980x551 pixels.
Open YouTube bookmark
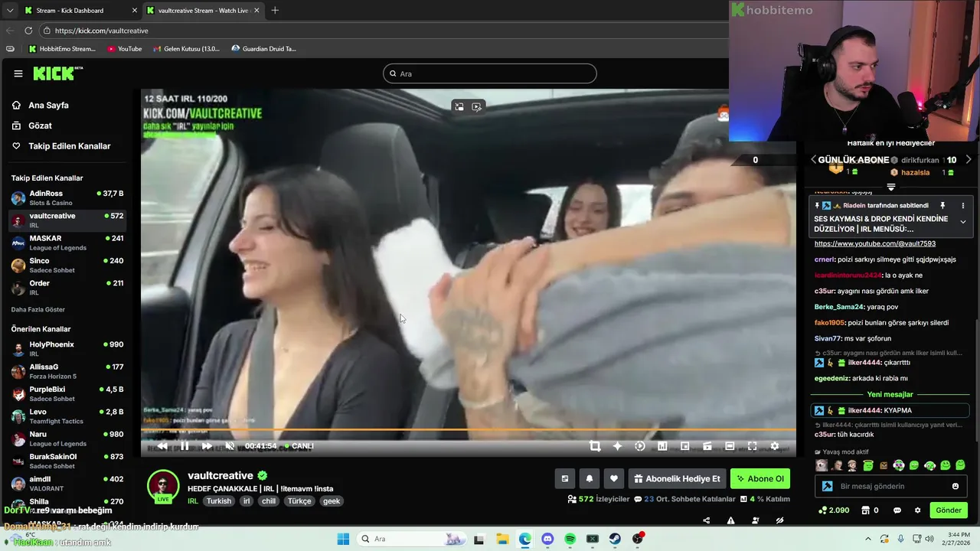click(125, 49)
